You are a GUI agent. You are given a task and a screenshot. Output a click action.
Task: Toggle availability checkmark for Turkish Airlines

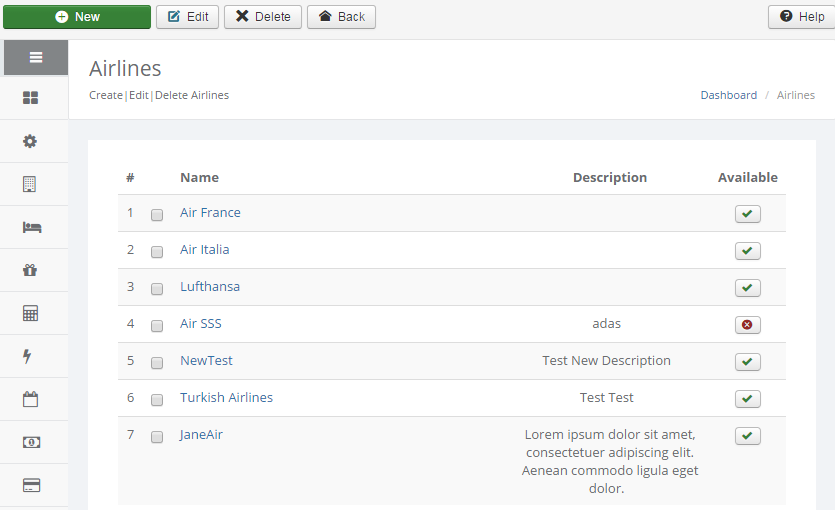coord(748,399)
